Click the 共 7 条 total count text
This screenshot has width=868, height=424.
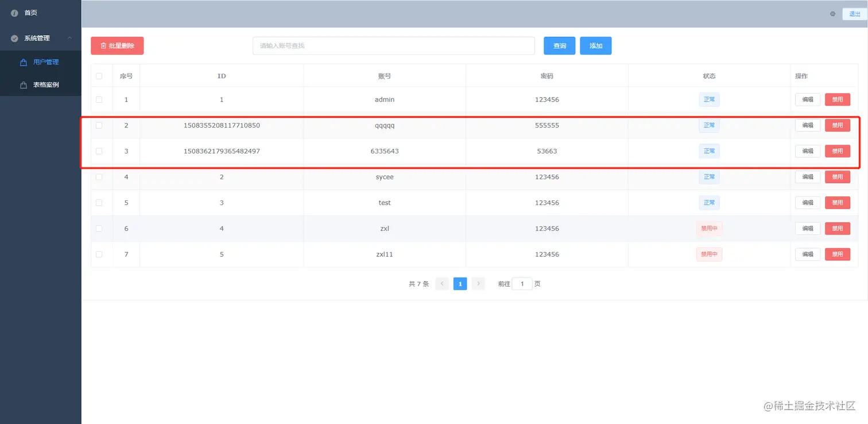tap(418, 284)
